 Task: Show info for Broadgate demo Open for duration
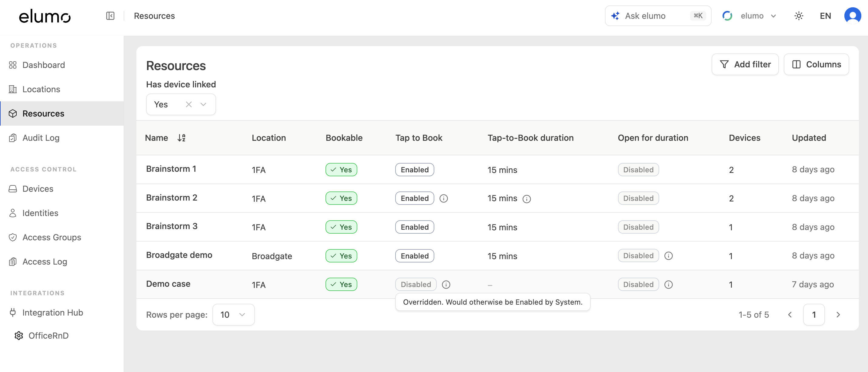[x=669, y=256]
